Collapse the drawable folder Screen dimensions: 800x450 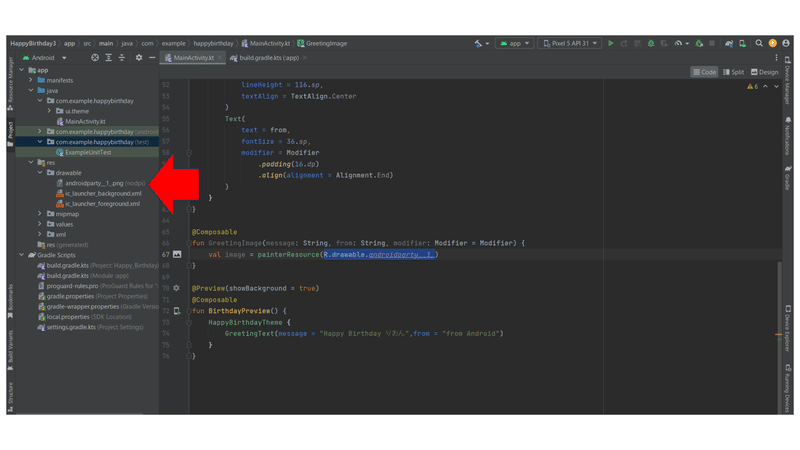point(40,172)
